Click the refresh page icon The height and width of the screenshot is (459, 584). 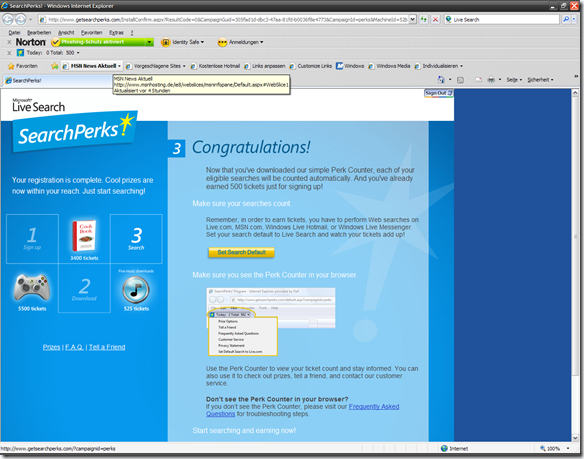[423, 19]
